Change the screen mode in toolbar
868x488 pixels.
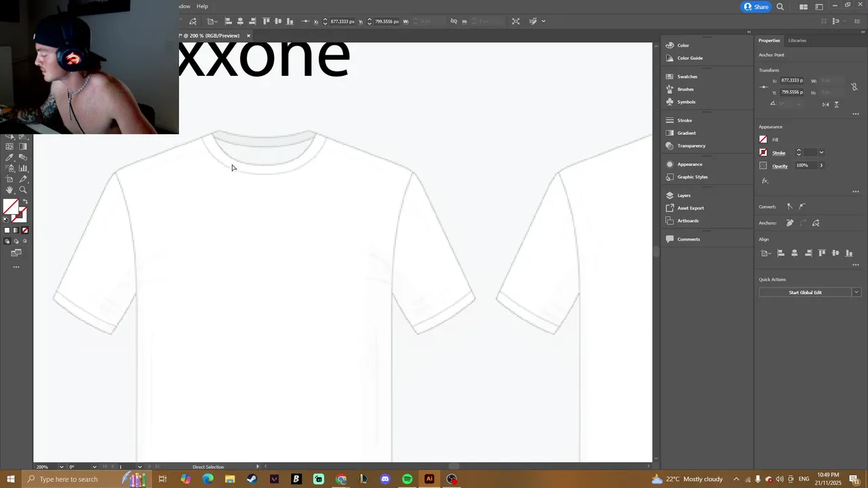[x=16, y=253]
